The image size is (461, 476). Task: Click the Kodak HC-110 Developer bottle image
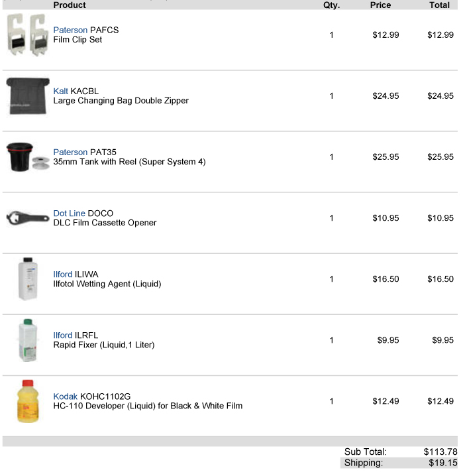tap(27, 401)
